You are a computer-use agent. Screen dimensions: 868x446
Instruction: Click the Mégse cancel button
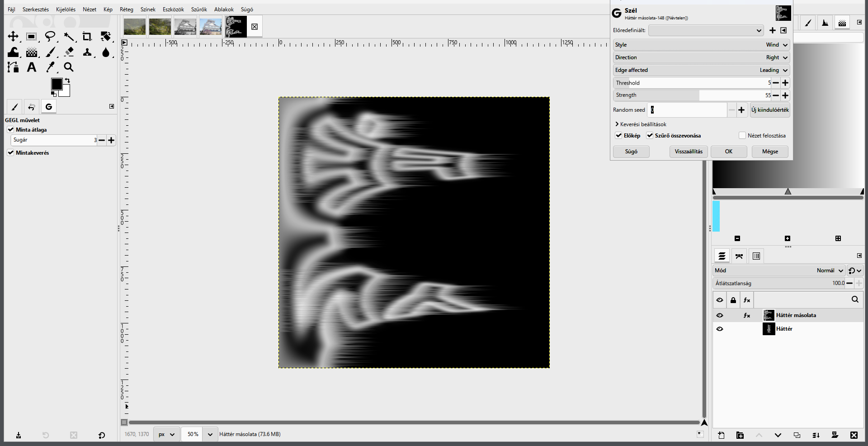click(x=770, y=152)
